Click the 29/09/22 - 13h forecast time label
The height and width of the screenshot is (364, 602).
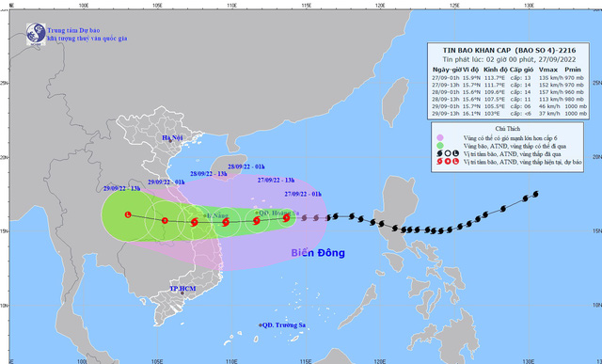tap(121, 188)
